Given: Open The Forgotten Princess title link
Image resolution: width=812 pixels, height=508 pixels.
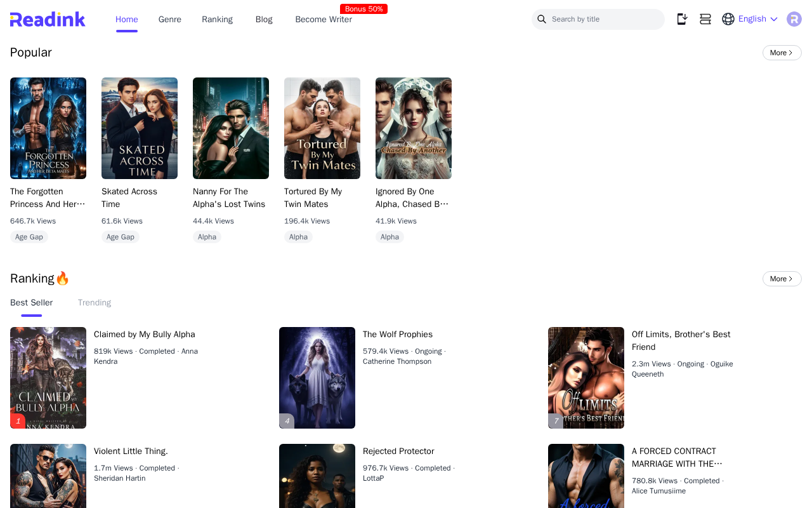Looking at the screenshot, I should click(x=48, y=198).
